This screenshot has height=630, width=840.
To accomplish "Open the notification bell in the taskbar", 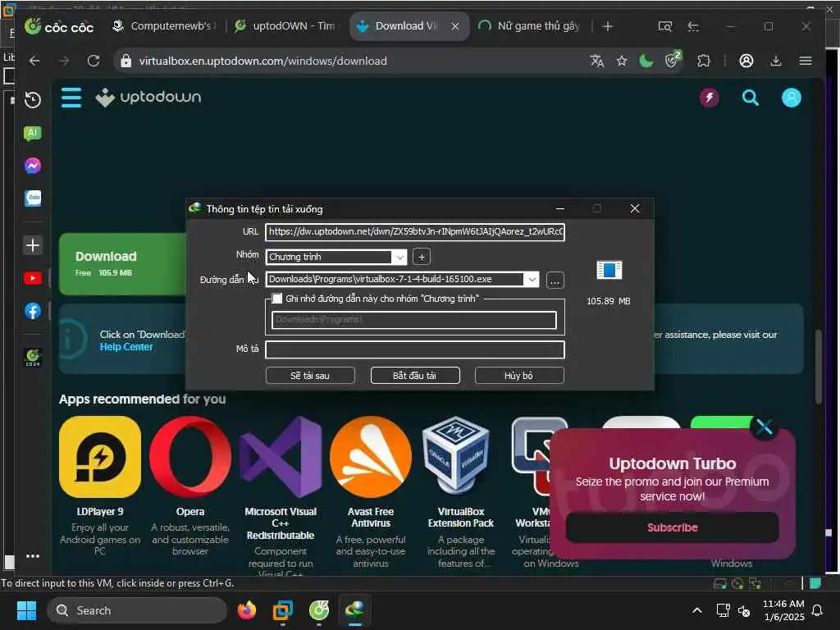I will point(818,610).
